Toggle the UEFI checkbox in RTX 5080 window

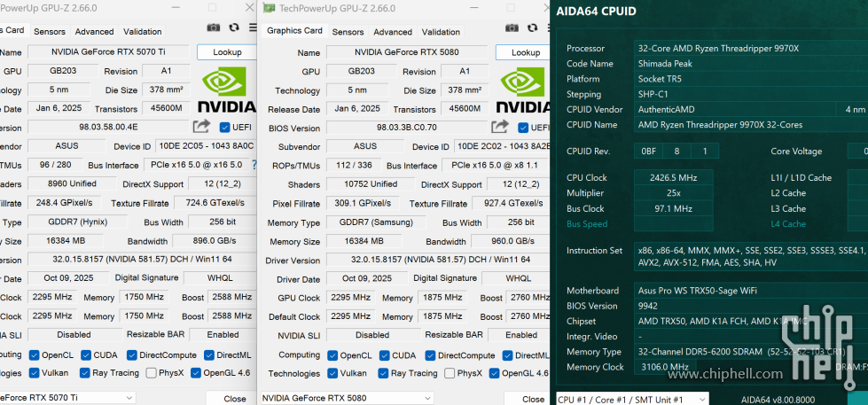(x=523, y=128)
